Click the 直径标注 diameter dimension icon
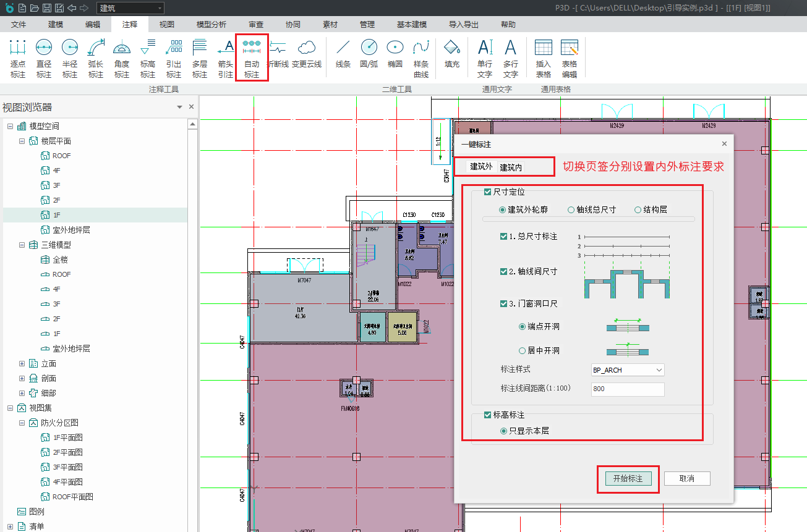 click(44, 59)
